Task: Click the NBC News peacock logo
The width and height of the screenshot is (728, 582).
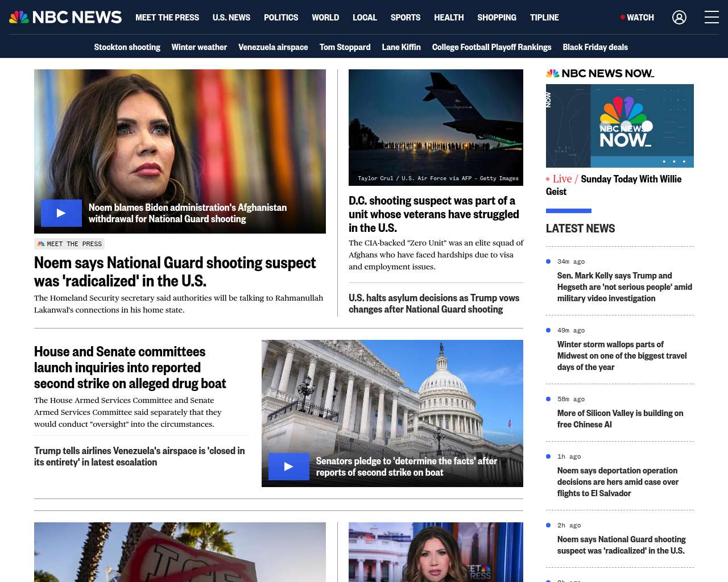Action: [x=65, y=17]
